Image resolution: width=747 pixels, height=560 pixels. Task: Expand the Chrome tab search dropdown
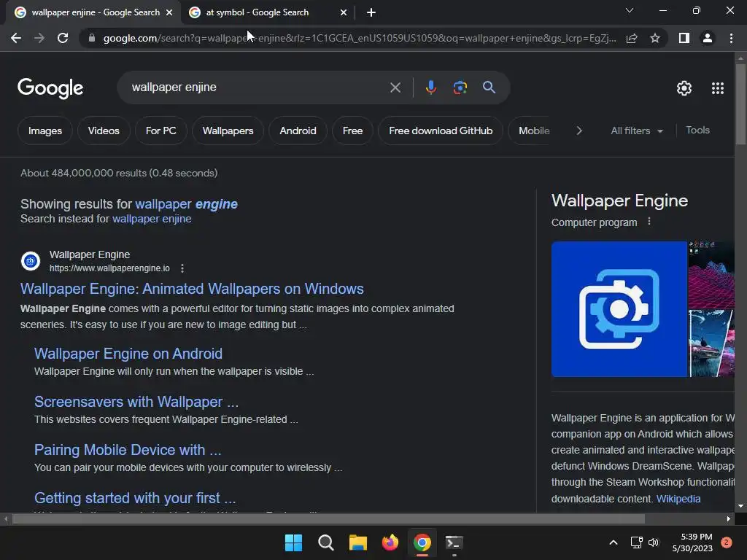point(630,10)
